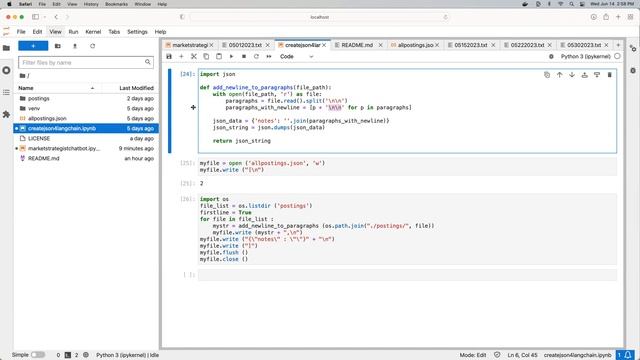640x360 pixels.
Task: Open the History menu in macOS menu bar
Action: (91, 4)
